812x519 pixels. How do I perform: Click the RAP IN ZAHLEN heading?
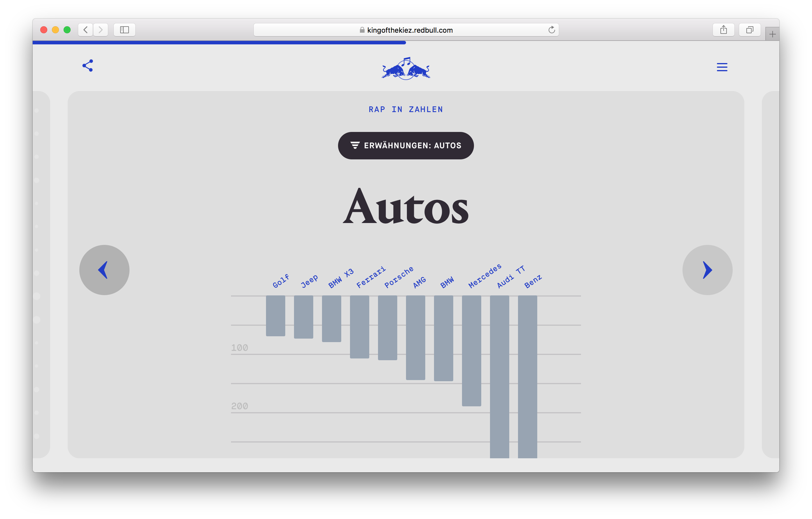pos(406,109)
